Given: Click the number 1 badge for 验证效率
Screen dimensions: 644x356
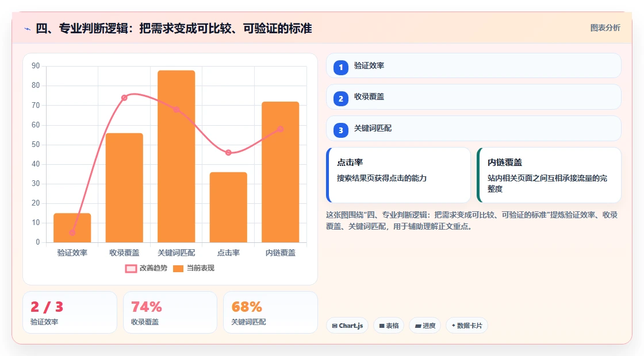Looking at the screenshot, I should pos(341,67).
